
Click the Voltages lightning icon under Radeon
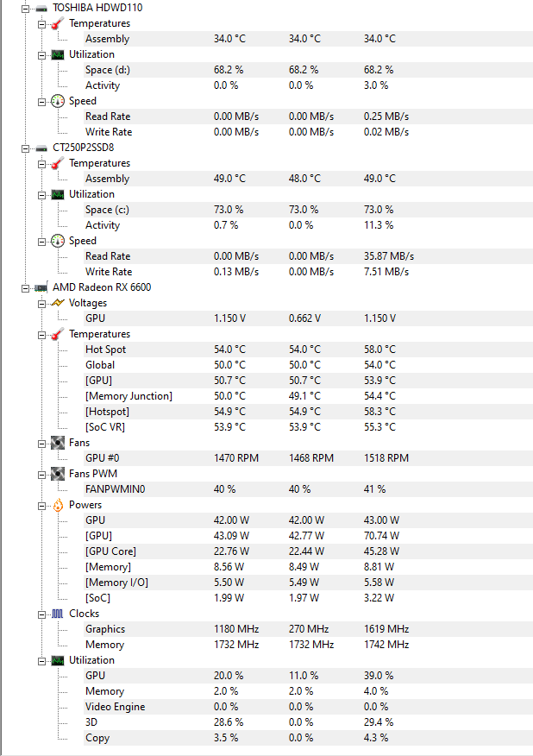[x=58, y=303]
